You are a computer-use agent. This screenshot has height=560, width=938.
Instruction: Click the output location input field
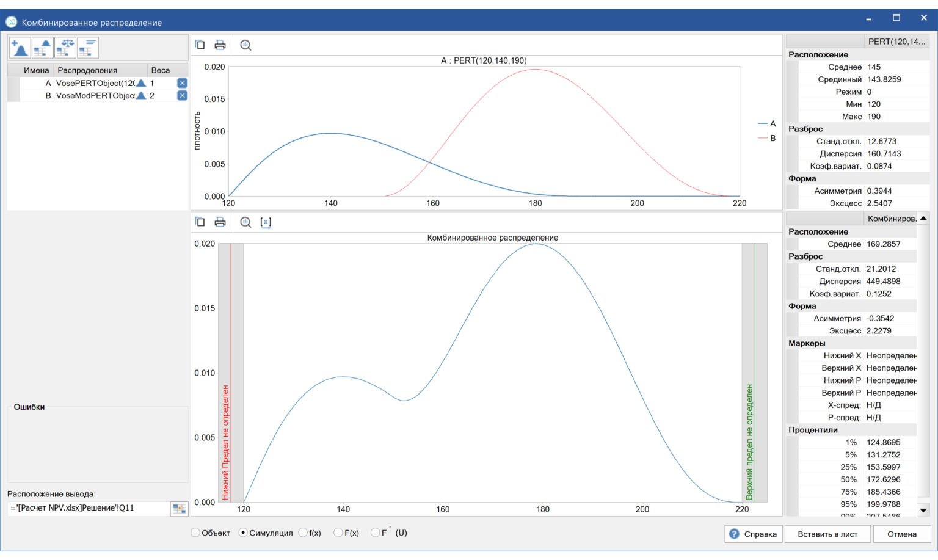point(89,509)
